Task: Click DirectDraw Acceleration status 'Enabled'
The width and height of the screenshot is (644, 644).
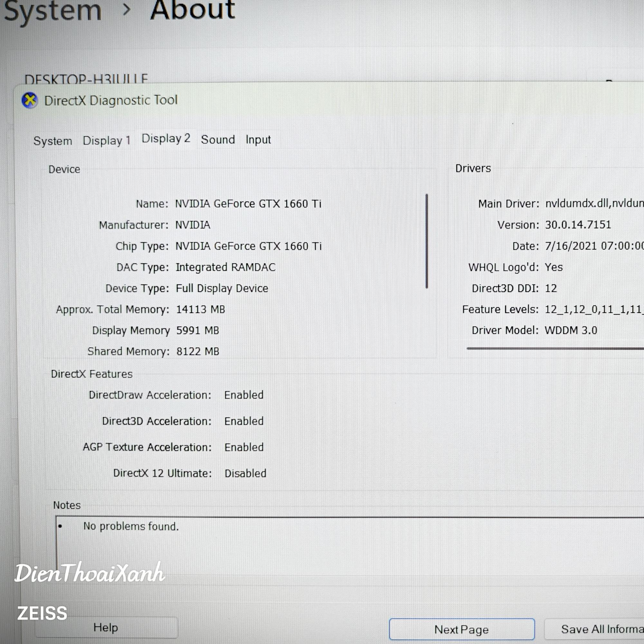Action: click(244, 395)
